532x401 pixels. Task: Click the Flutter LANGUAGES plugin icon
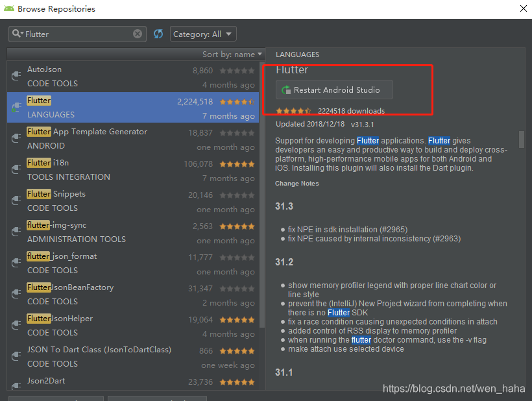pyautogui.click(x=16, y=107)
